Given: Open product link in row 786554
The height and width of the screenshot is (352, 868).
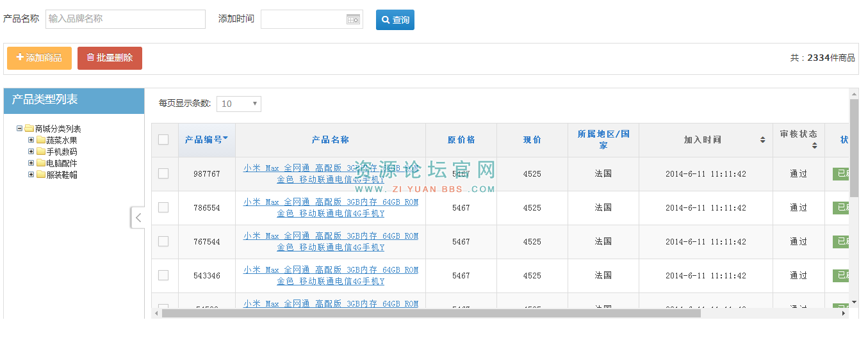Looking at the screenshot, I should tap(331, 207).
